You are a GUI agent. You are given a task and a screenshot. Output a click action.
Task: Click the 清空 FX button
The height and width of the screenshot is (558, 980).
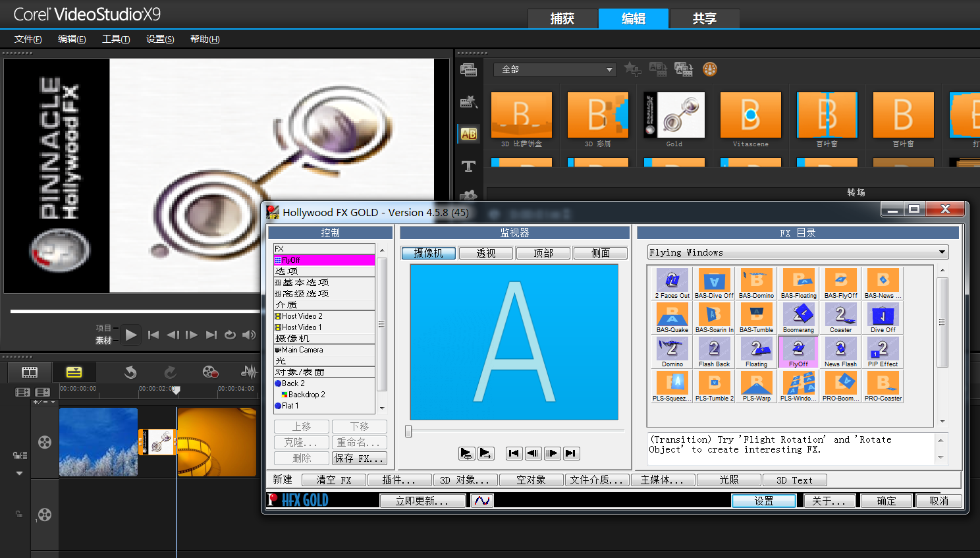(335, 480)
